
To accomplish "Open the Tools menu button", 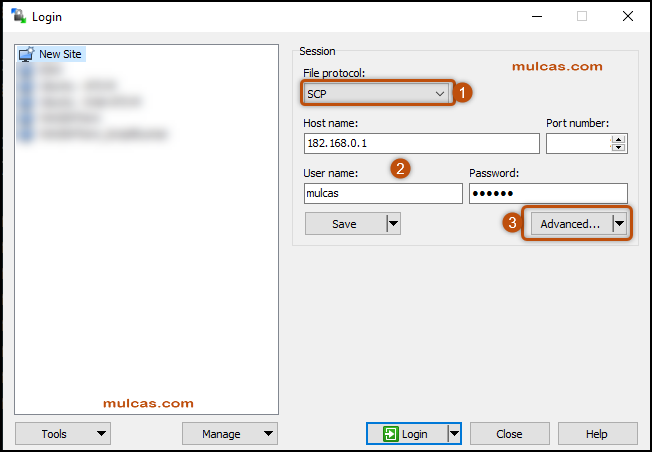I will [x=62, y=434].
